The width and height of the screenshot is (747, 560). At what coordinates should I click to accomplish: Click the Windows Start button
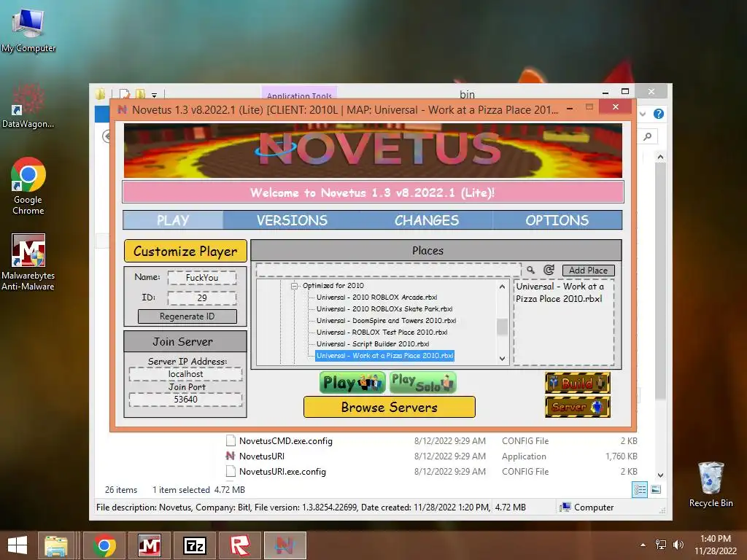click(x=18, y=545)
